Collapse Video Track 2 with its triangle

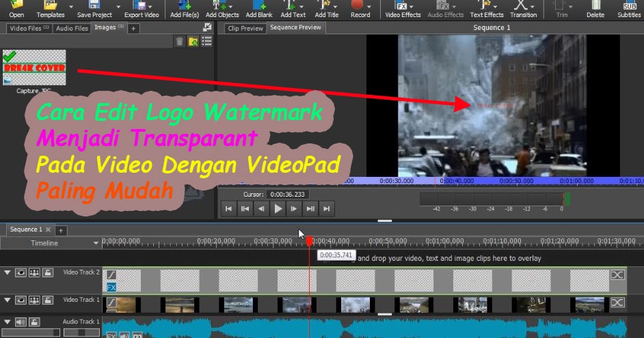coord(7,272)
